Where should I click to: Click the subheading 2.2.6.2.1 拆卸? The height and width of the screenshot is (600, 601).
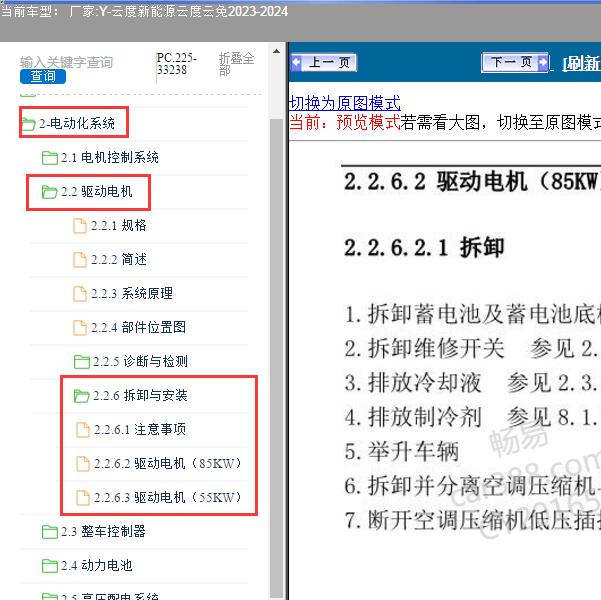tap(424, 248)
